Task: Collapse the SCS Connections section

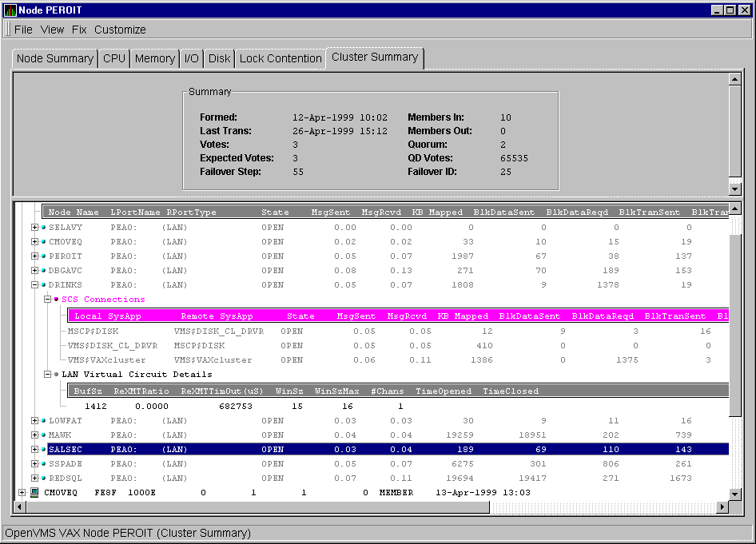Action: coord(47,300)
